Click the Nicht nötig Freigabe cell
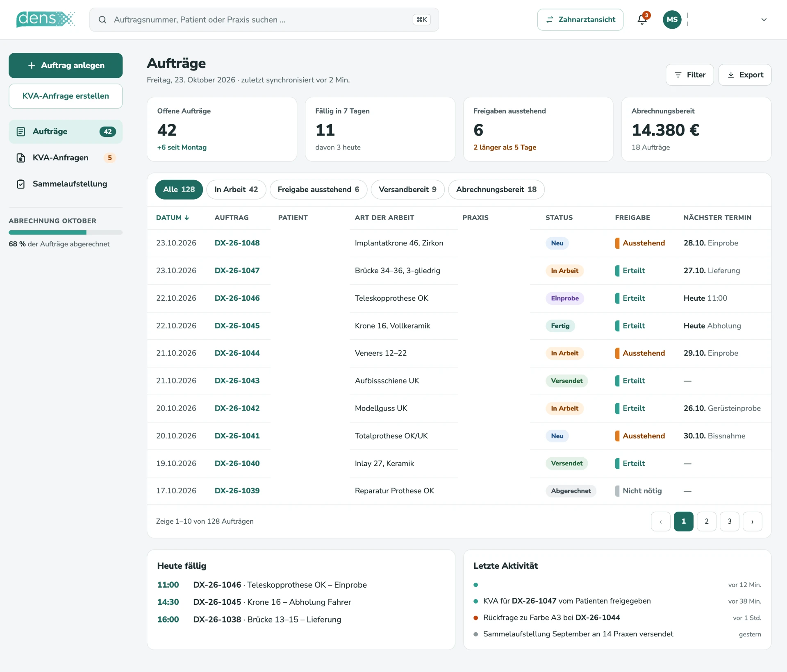 [638, 491]
